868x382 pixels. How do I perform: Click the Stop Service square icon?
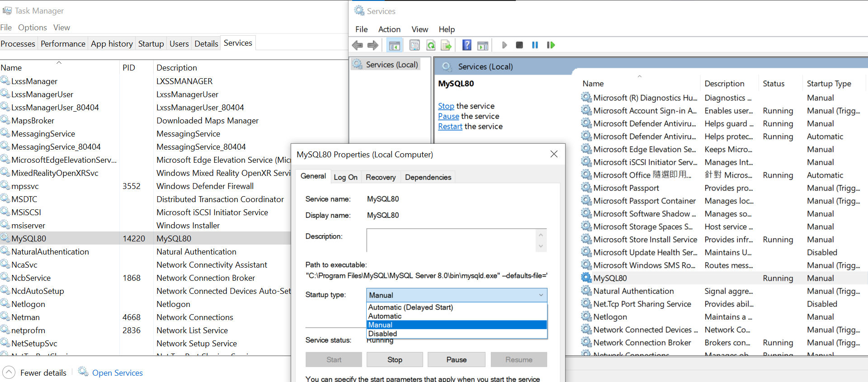(519, 45)
